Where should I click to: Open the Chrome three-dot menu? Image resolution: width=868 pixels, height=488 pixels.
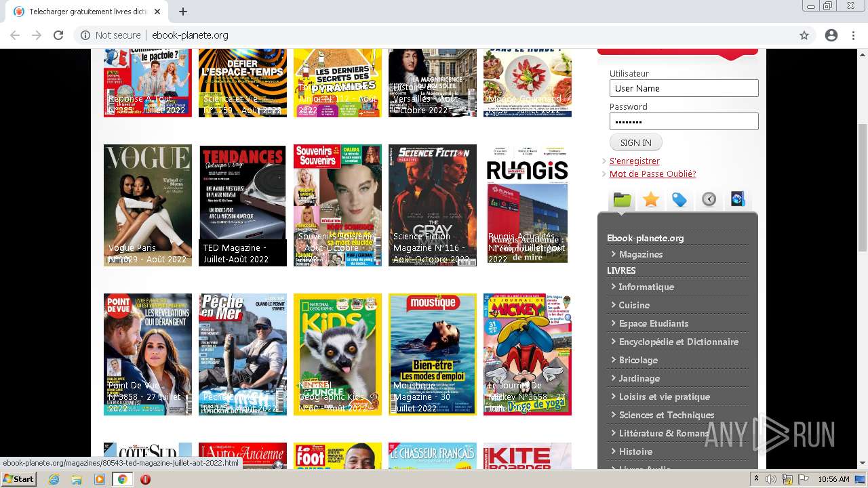(853, 35)
